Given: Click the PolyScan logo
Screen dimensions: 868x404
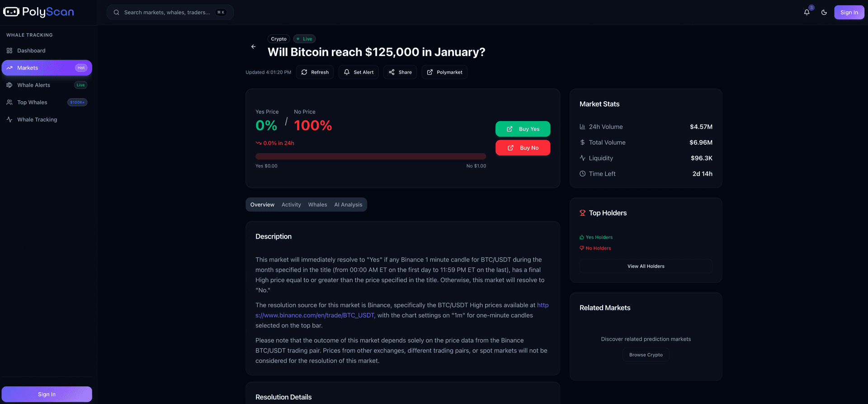Looking at the screenshot, I should (39, 12).
